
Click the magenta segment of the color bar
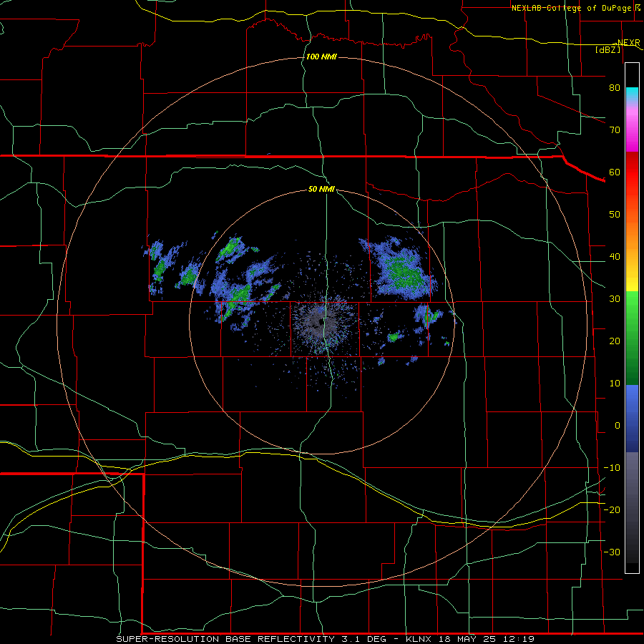[x=632, y=142]
